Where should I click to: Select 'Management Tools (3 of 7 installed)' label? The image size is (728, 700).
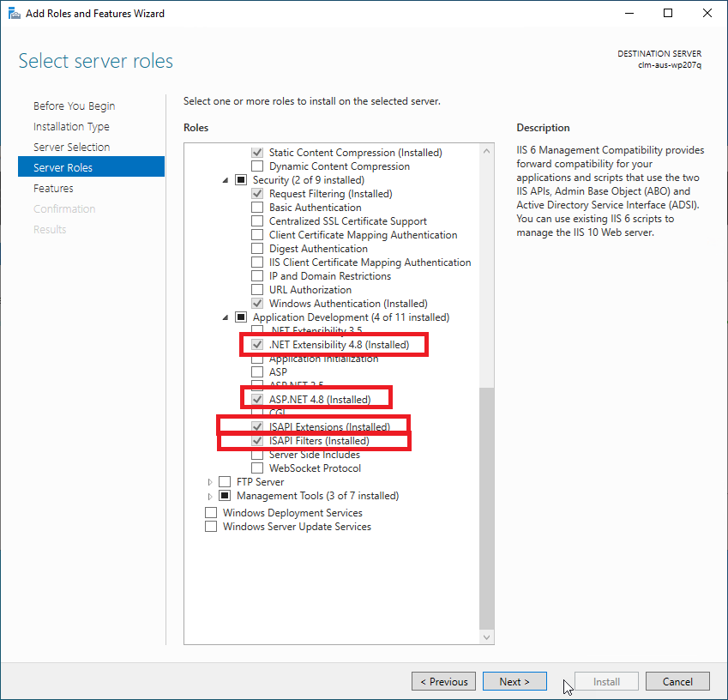317,496
